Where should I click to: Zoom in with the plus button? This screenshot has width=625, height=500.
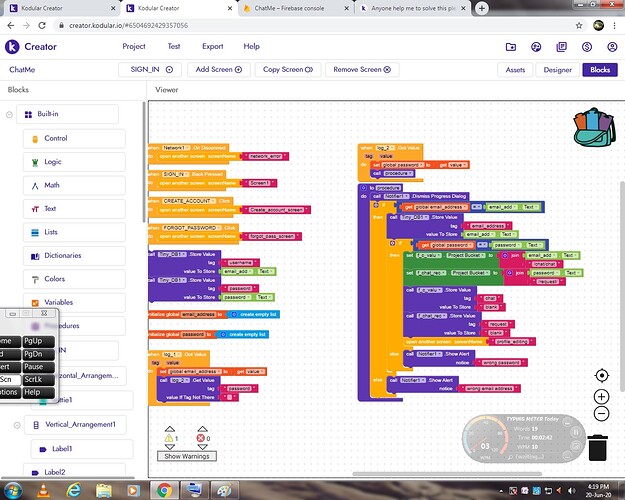(601, 397)
